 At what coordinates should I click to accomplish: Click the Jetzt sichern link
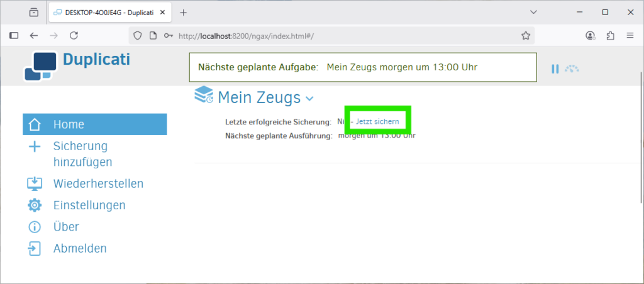point(377,121)
